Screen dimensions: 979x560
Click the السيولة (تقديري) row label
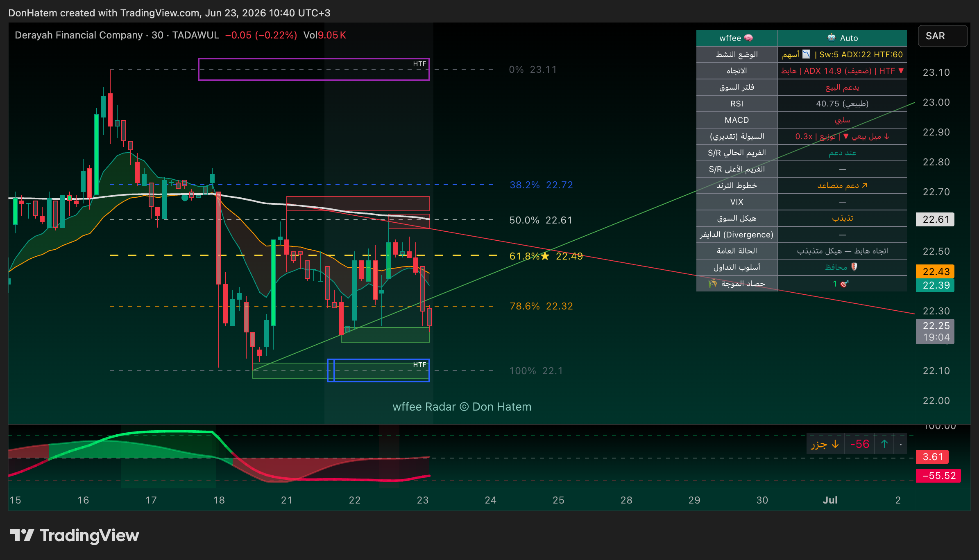[737, 136]
